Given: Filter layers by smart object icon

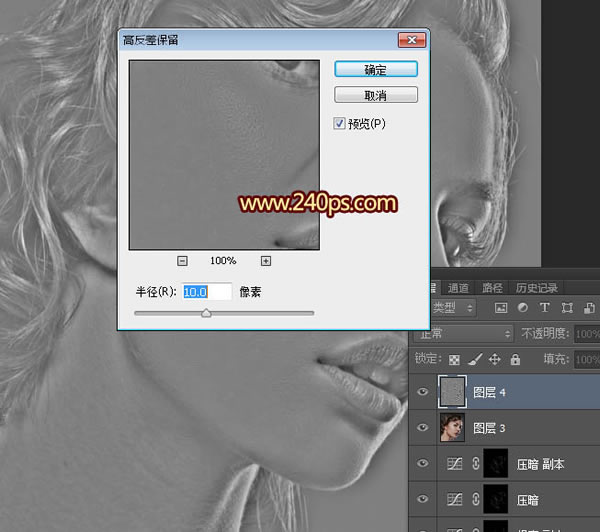Looking at the screenshot, I should [x=589, y=308].
